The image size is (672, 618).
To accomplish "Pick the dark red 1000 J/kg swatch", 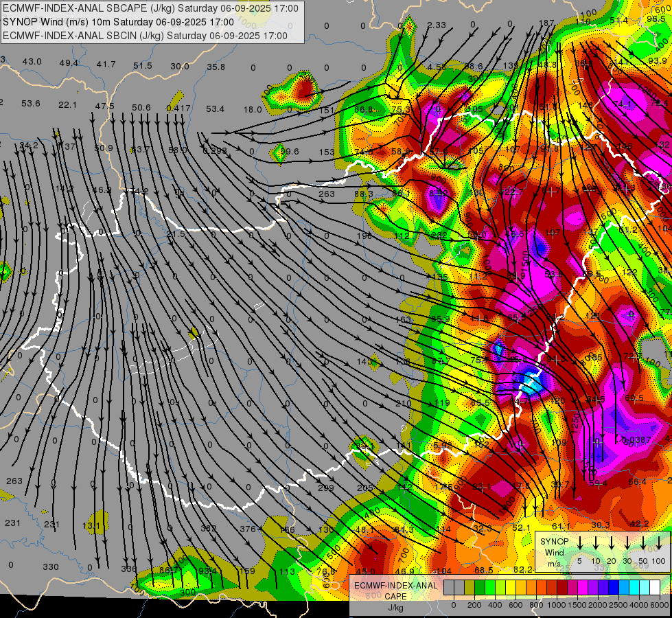I will click(562, 587).
